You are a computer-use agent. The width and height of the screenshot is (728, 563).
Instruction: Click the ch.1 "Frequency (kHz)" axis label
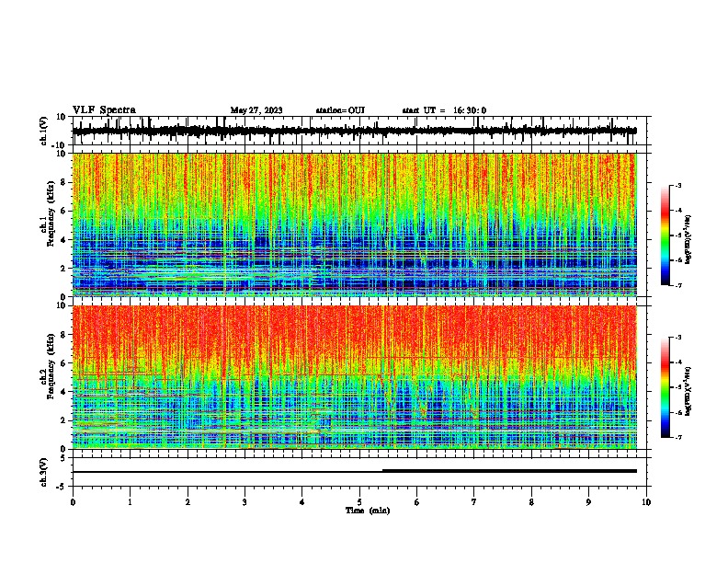pos(51,214)
